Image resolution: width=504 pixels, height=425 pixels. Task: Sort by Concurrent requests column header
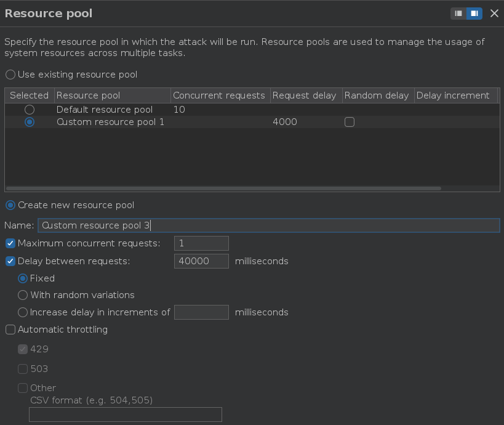click(x=219, y=95)
